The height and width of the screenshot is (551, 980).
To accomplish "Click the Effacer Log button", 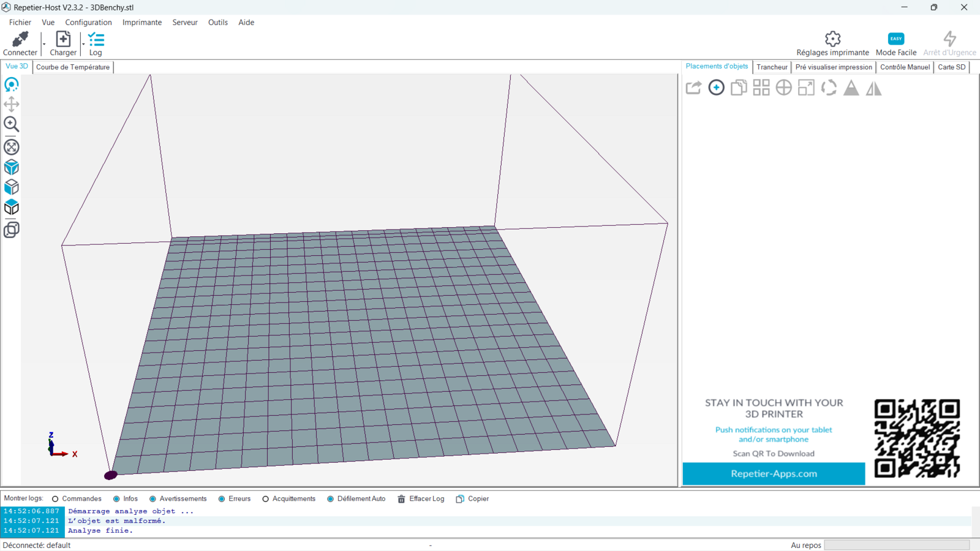I will pyautogui.click(x=421, y=499).
